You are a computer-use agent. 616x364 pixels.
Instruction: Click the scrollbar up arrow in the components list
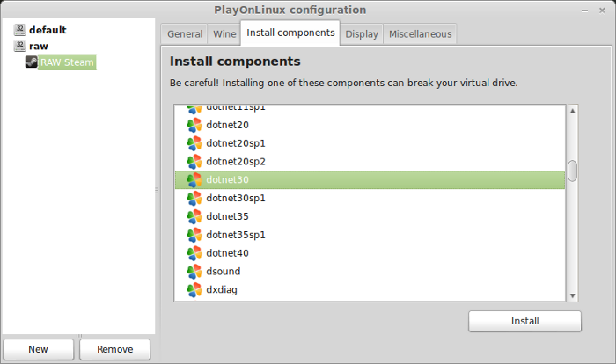pyautogui.click(x=572, y=111)
